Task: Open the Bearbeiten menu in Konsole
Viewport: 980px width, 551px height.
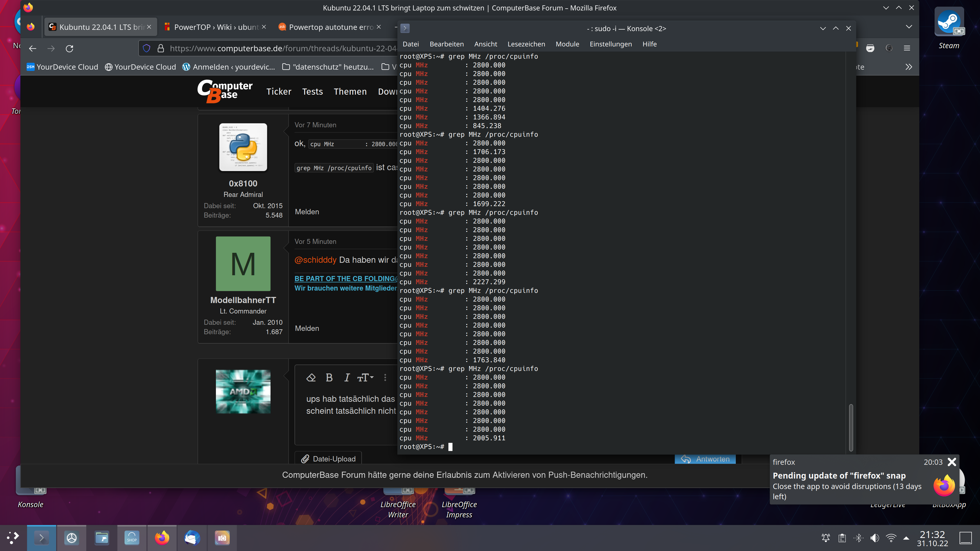Action: 447,44
